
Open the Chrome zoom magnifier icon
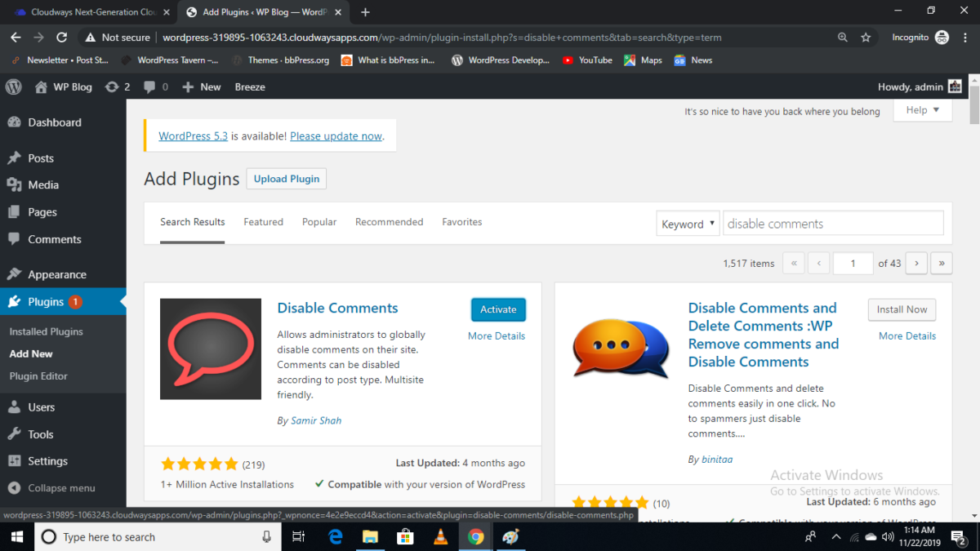[843, 38]
